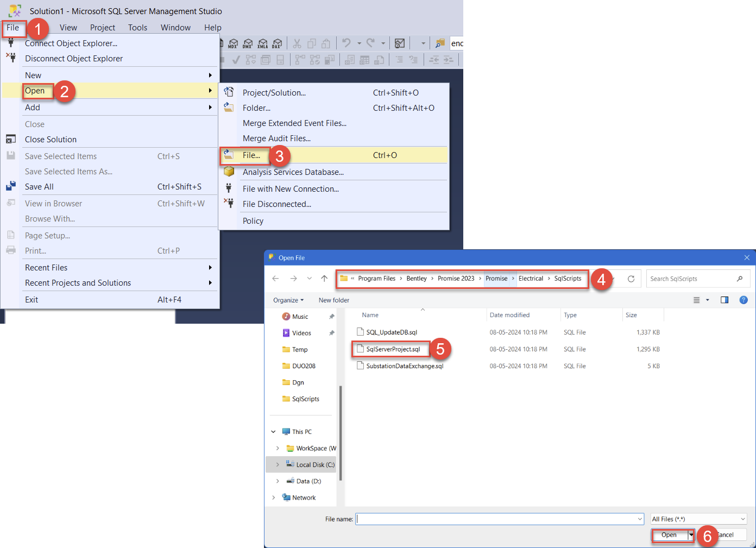Expand the WorkSpace tree node

point(278,449)
